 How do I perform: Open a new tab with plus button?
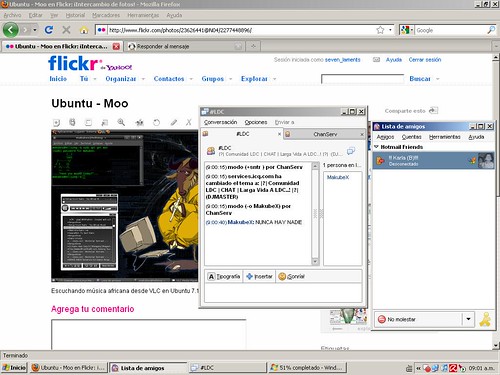coord(253,46)
